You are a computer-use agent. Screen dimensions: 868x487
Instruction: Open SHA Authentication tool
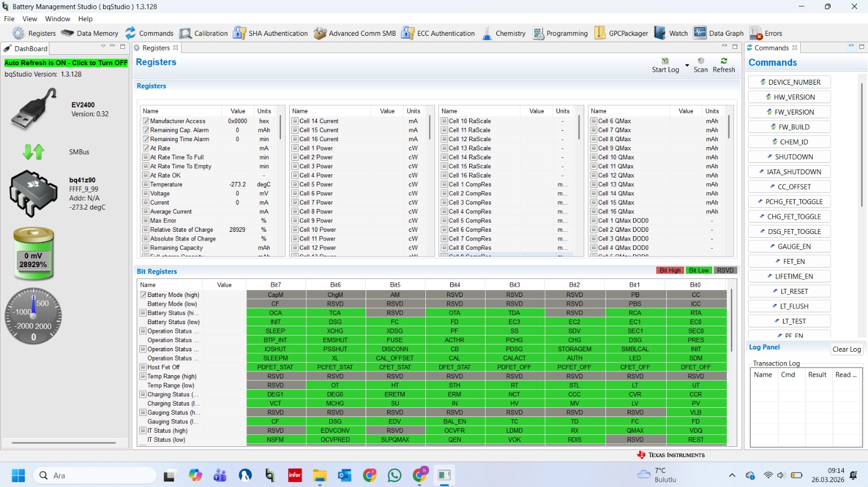point(239,33)
